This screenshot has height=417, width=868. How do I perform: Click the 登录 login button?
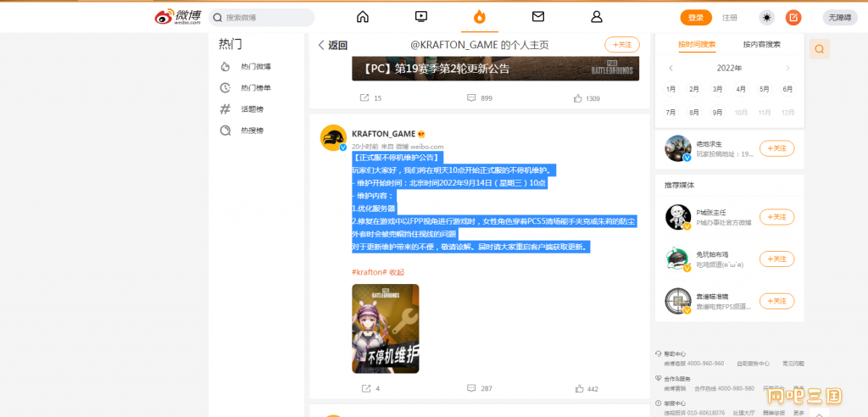(696, 18)
